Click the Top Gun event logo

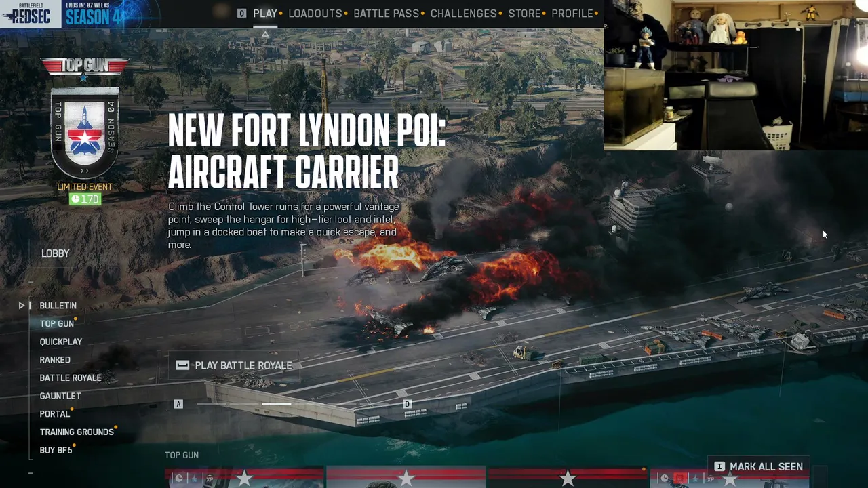coord(85,68)
